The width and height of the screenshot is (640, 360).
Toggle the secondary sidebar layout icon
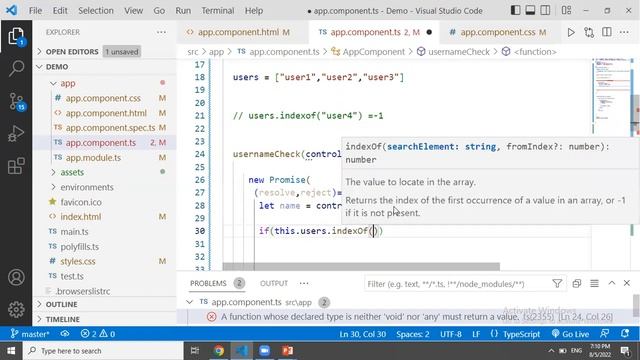point(545,10)
